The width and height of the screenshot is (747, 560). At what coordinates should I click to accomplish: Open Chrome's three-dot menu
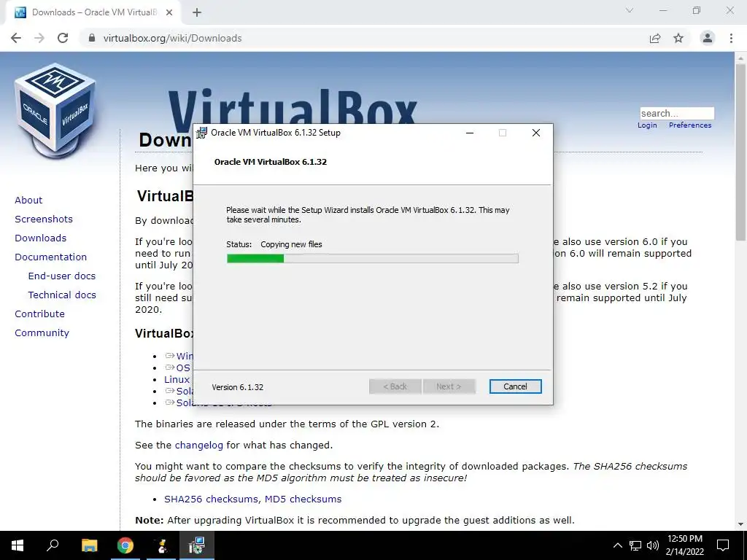[x=731, y=38]
